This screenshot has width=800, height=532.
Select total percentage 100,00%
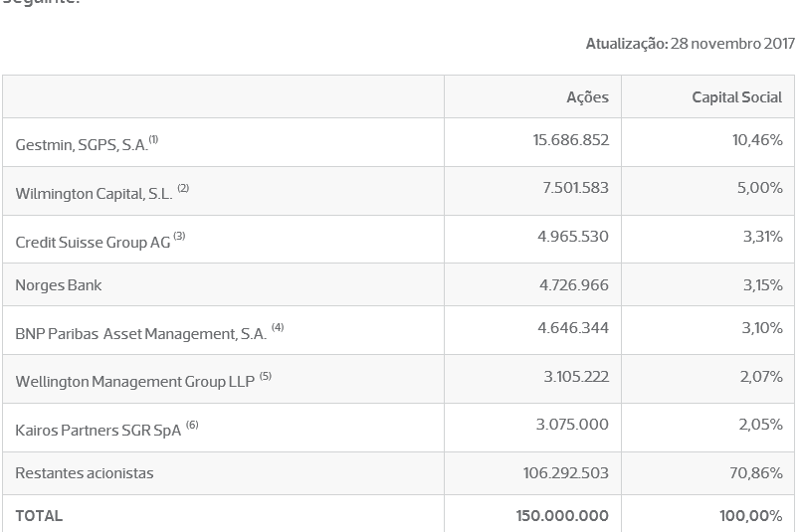point(751,516)
